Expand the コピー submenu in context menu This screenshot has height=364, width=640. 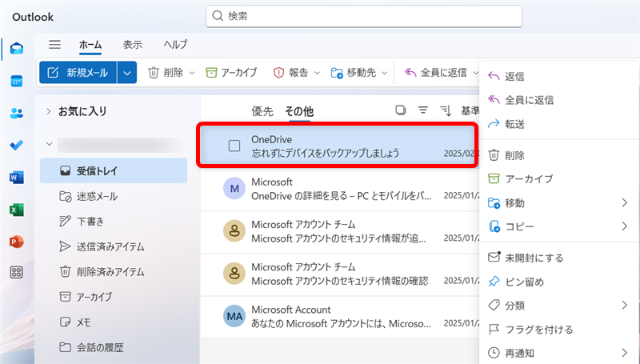pyautogui.click(x=624, y=226)
